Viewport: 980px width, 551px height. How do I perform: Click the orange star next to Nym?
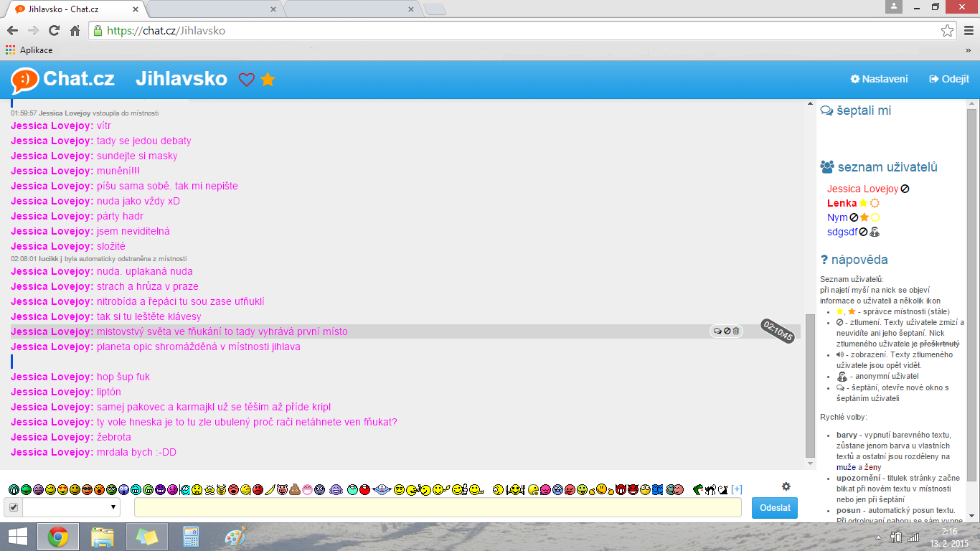click(x=864, y=217)
